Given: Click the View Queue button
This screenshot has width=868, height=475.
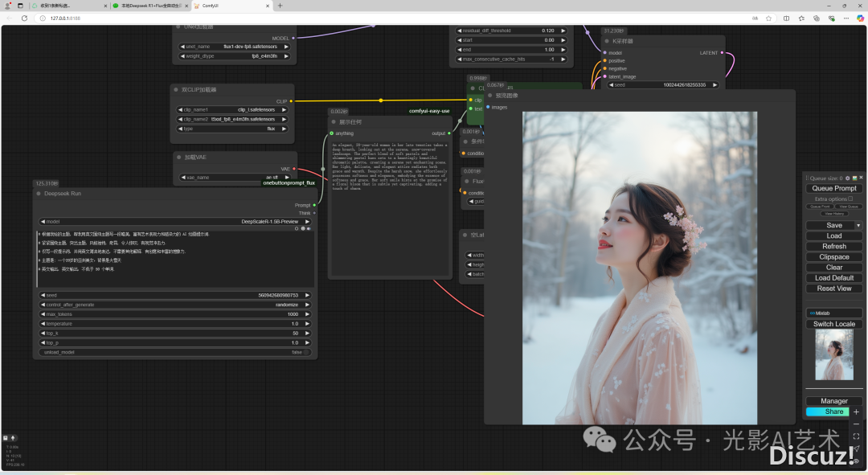Looking at the screenshot, I should point(848,207).
